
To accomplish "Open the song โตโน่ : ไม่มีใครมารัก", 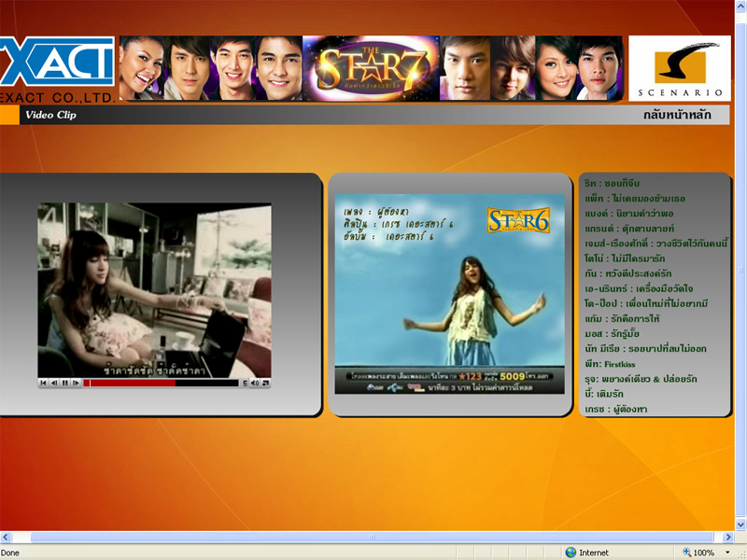I will [x=625, y=259].
